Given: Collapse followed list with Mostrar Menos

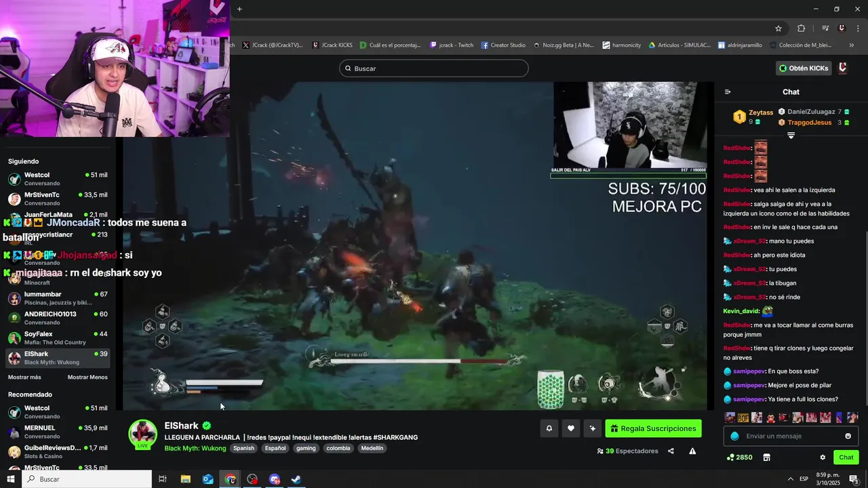Looking at the screenshot, I should 87,378.
